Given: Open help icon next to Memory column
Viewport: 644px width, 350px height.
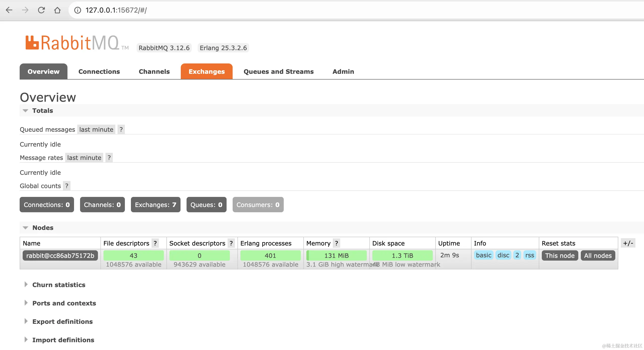Looking at the screenshot, I should (336, 243).
